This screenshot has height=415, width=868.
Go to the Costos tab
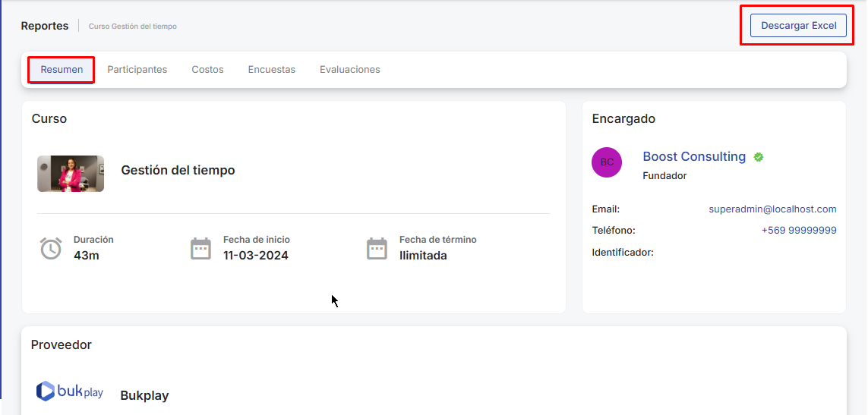point(207,70)
